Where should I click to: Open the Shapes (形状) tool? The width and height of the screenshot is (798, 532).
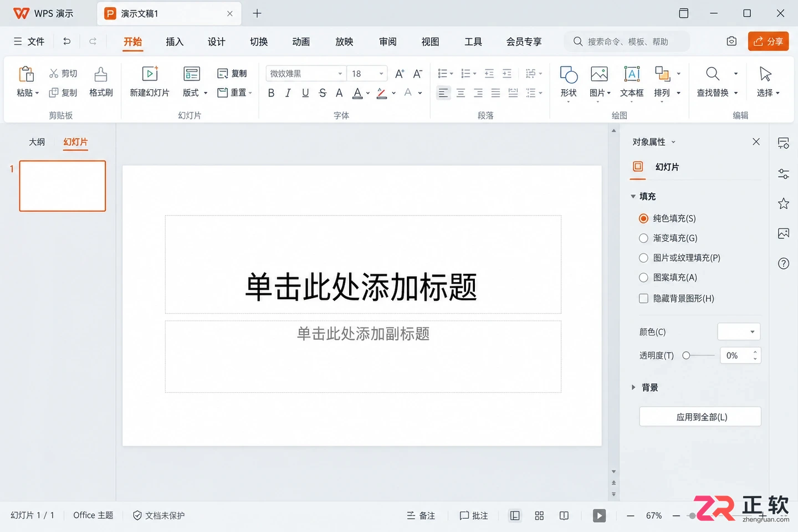tap(569, 82)
